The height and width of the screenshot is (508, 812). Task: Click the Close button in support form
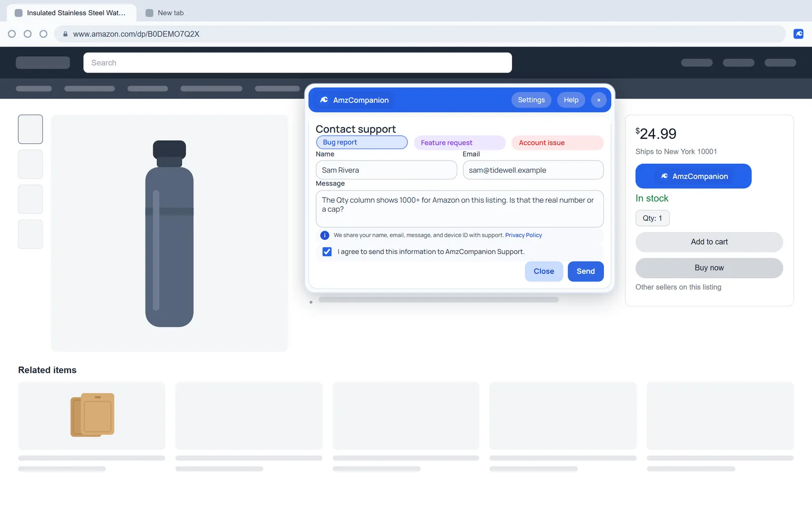tap(544, 271)
